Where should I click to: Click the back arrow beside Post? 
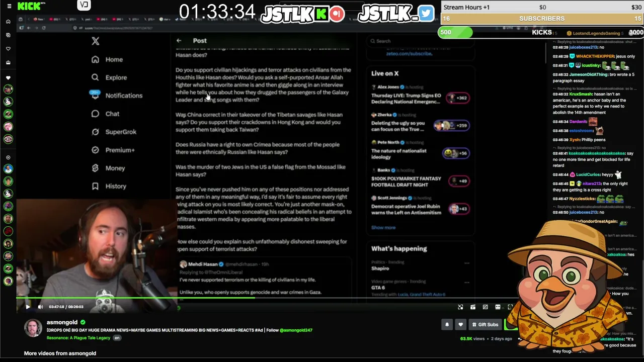(x=179, y=40)
